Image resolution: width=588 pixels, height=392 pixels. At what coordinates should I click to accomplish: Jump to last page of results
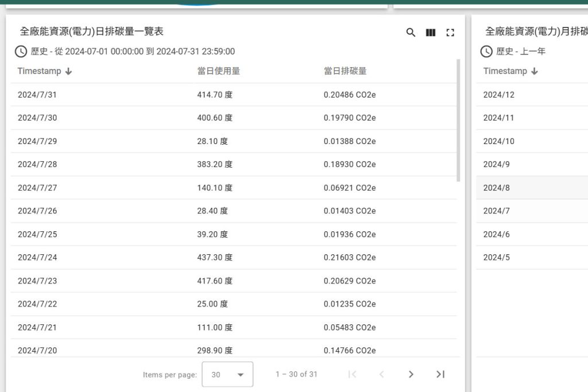tap(440, 374)
